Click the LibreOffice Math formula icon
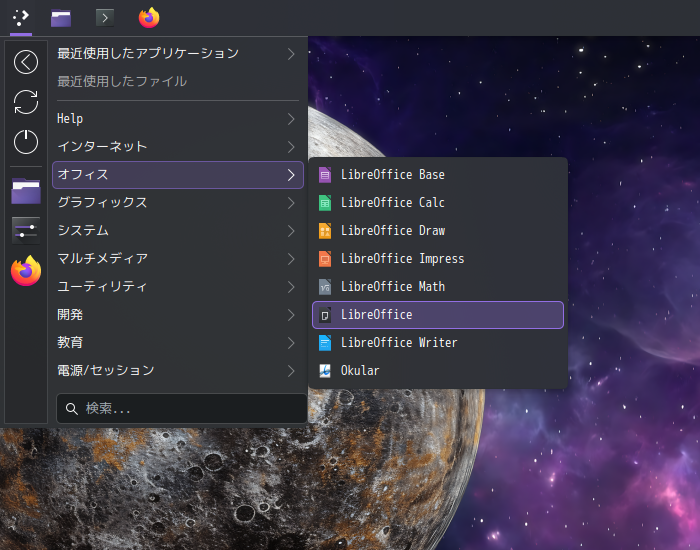 (325, 287)
